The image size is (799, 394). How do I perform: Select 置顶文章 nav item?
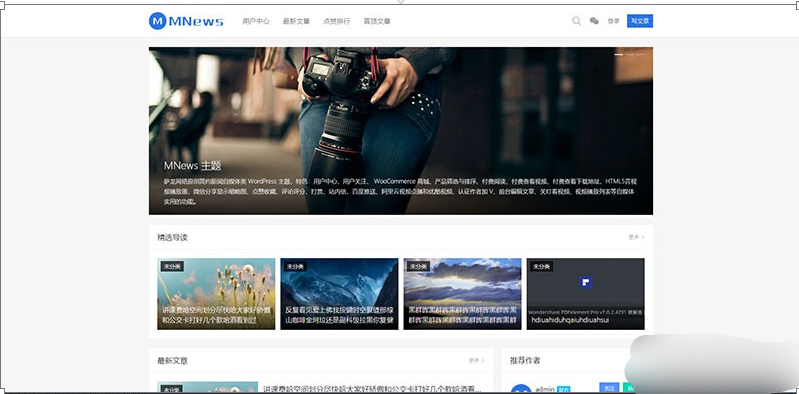point(377,21)
